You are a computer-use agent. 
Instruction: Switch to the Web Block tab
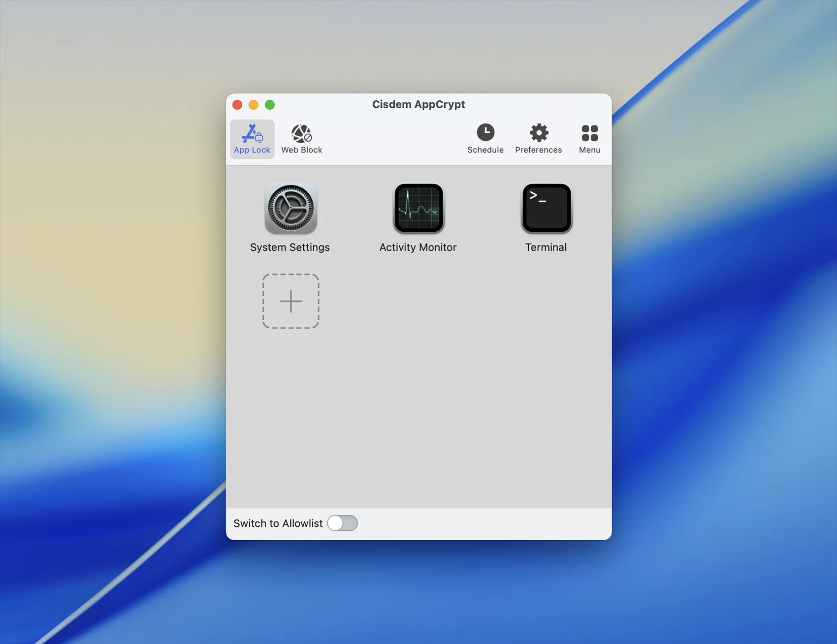point(302,139)
